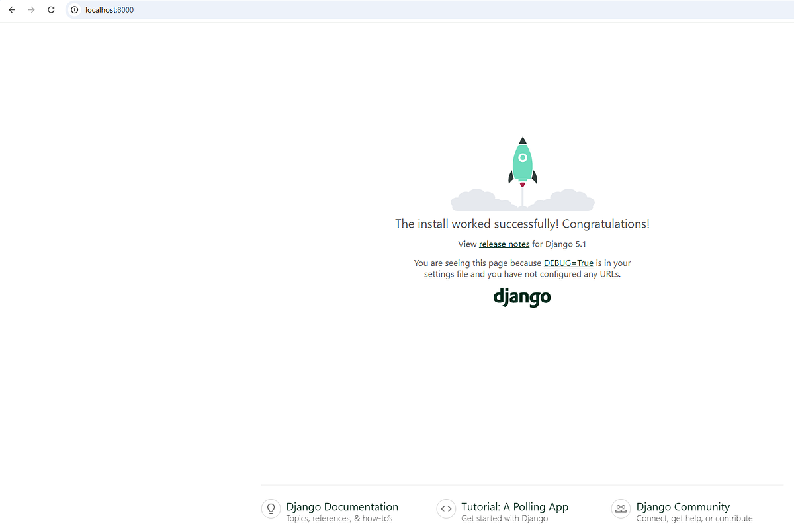
Task: Click the 'settings file and you have not configured any URLs.' line
Action: coord(522,274)
